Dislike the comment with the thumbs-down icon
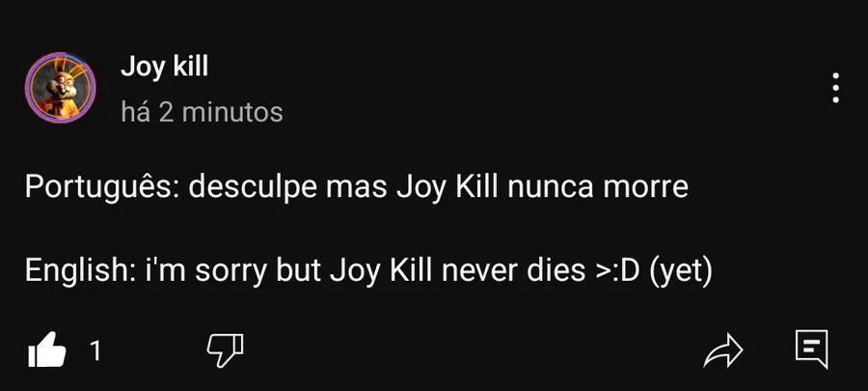This screenshot has height=391, width=868. [x=226, y=350]
